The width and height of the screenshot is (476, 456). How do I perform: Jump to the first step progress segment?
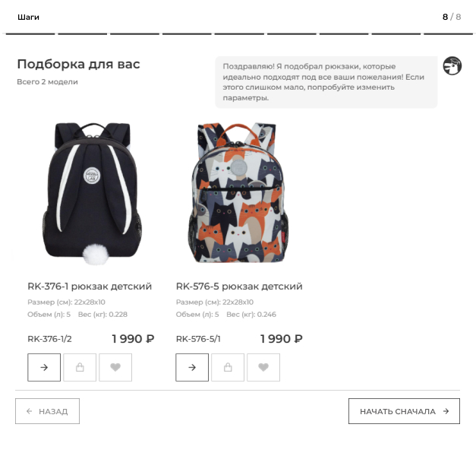click(30, 33)
